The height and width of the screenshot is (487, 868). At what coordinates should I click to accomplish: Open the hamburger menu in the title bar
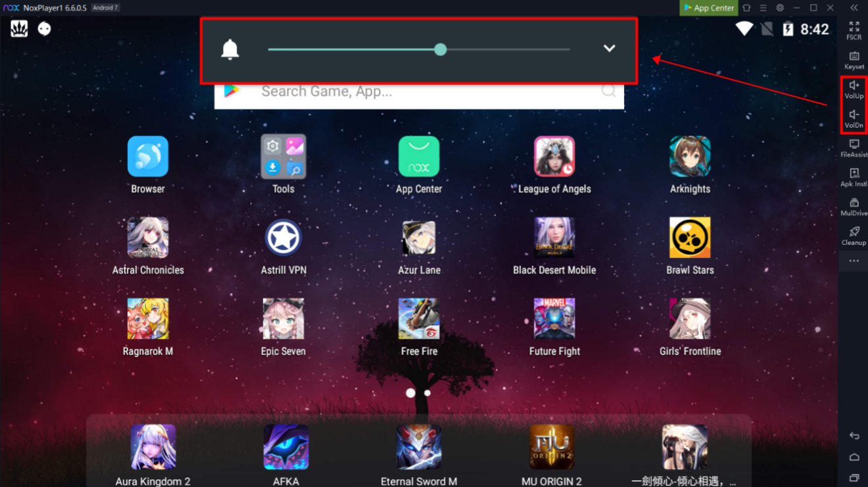(x=763, y=8)
